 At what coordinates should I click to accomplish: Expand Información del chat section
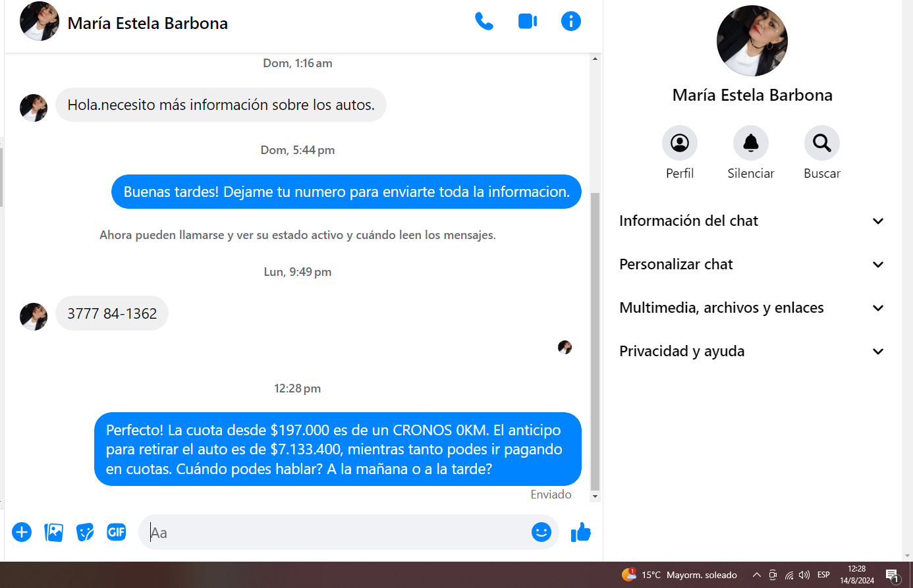[751, 221]
